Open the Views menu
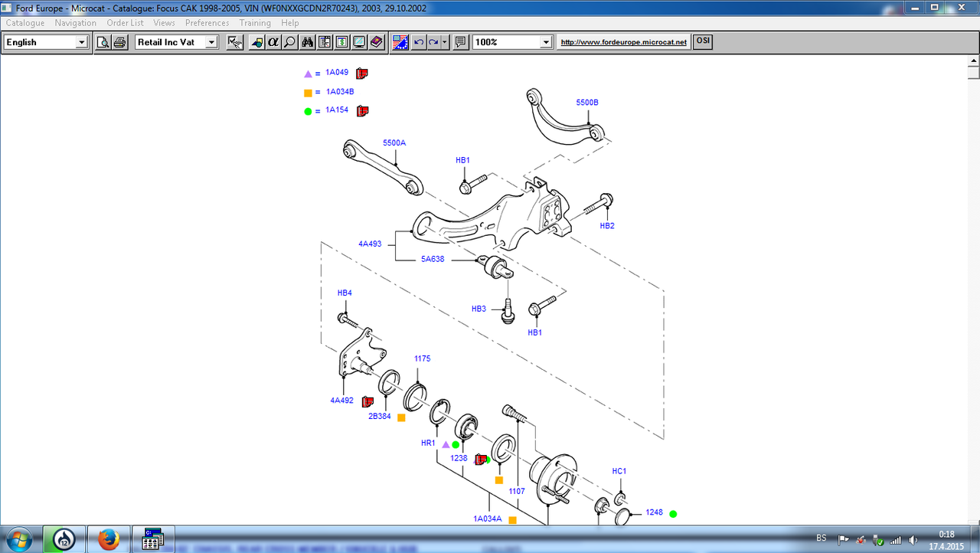Image resolution: width=980 pixels, height=553 pixels. [x=165, y=23]
